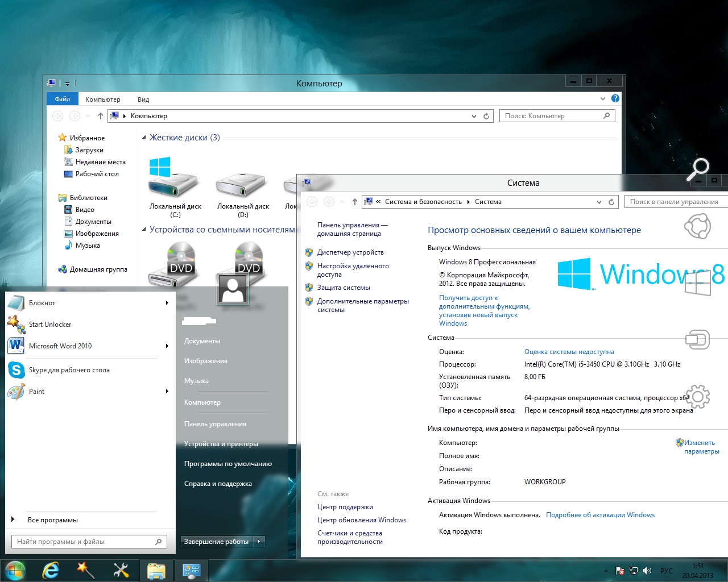Expand the Paint recent items arrow

pyautogui.click(x=167, y=392)
